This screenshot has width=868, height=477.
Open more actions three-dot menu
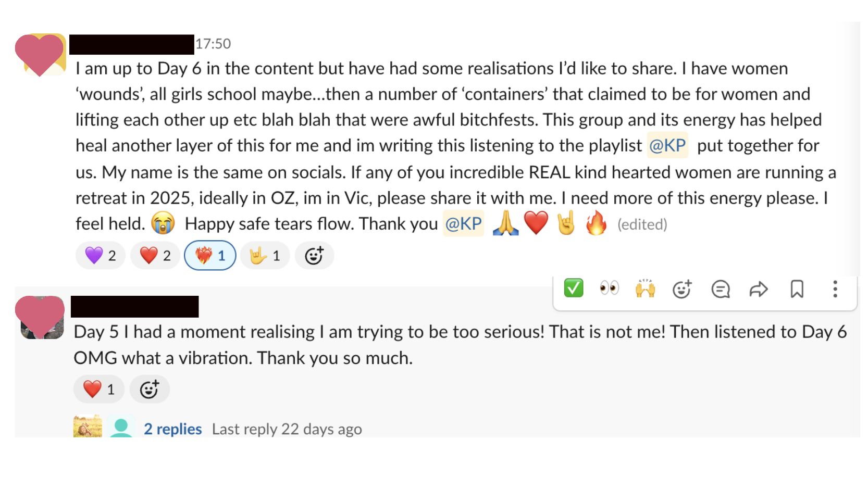pyautogui.click(x=835, y=289)
